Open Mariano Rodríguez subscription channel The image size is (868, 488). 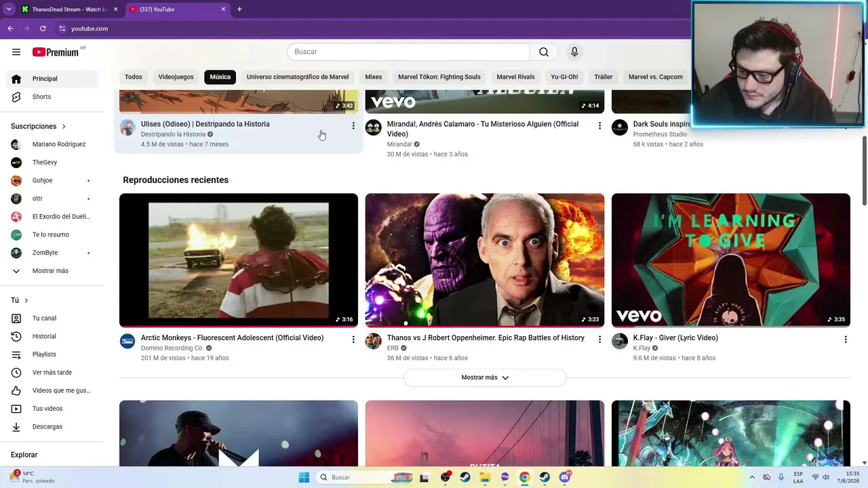(52, 144)
